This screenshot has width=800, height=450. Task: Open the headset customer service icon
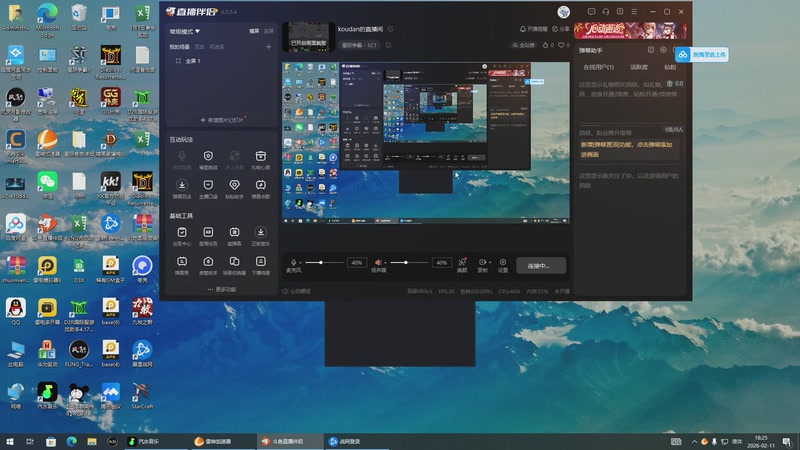[606, 11]
